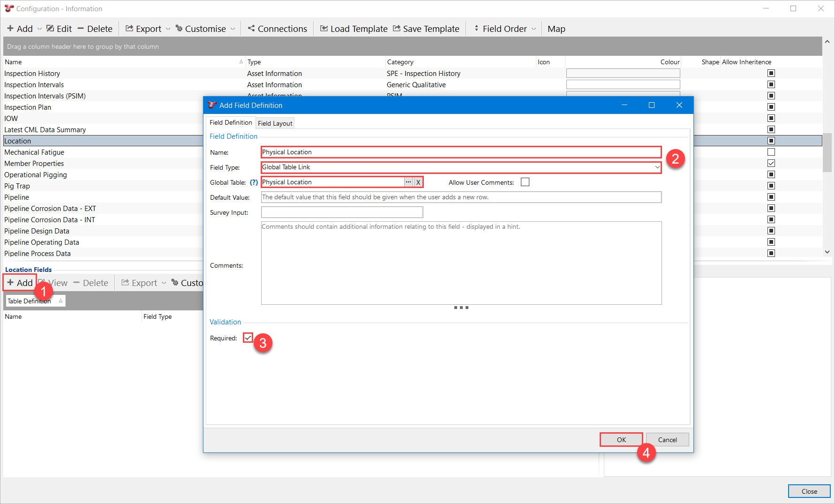The width and height of the screenshot is (835, 504).
Task: Click the main toolbar Export button
Action: 143,29
